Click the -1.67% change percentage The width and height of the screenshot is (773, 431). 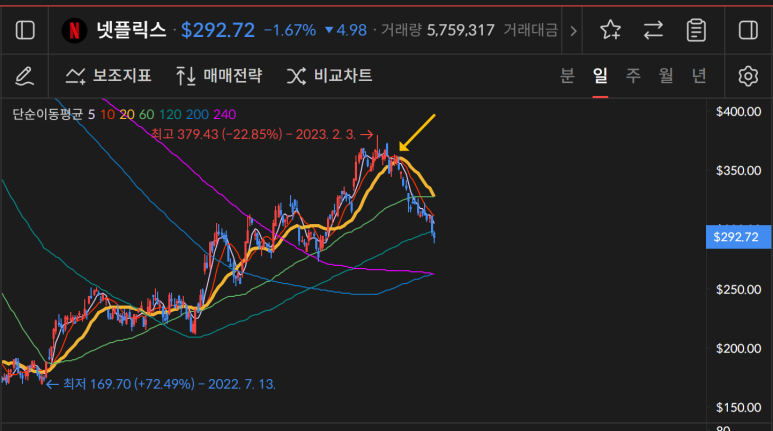tap(290, 31)
